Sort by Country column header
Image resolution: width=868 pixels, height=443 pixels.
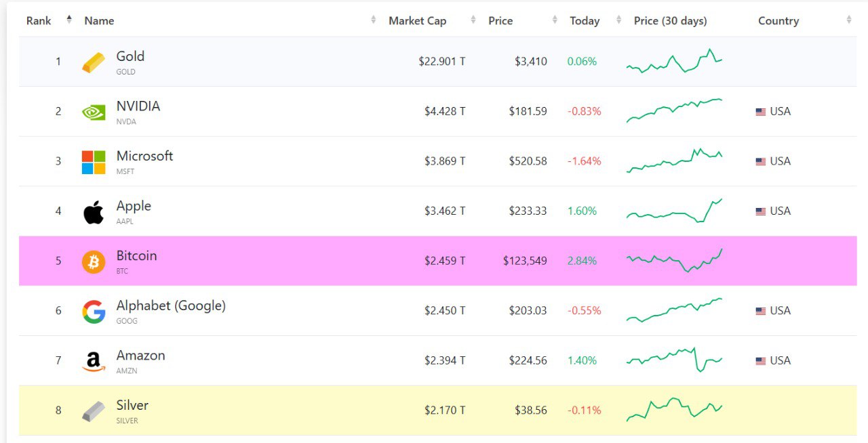pos(778,21)
